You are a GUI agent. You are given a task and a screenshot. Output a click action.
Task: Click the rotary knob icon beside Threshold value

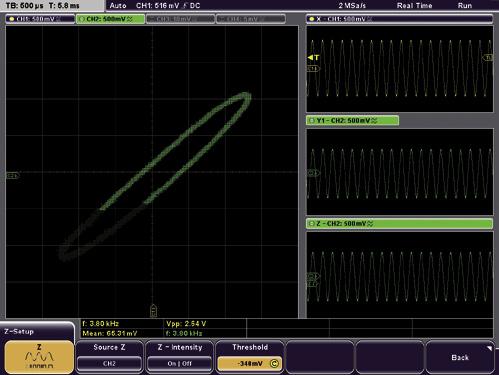[x=274, y=363]
